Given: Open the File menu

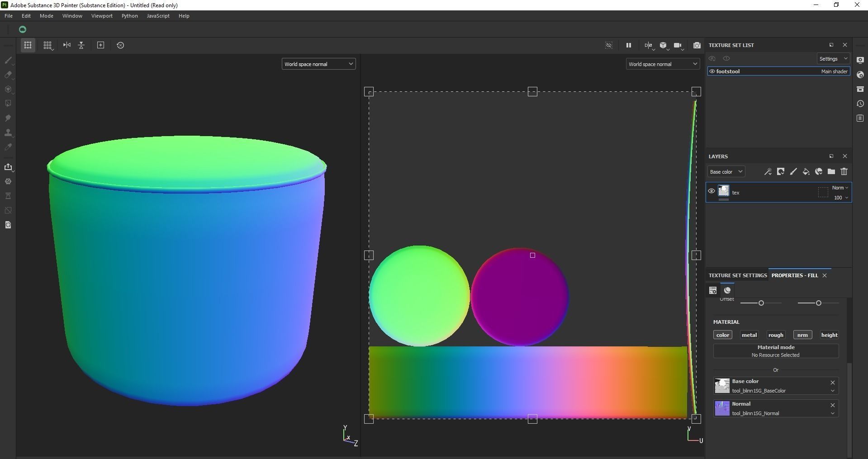Looking at the screenshot, I should [x=9, y=16].
